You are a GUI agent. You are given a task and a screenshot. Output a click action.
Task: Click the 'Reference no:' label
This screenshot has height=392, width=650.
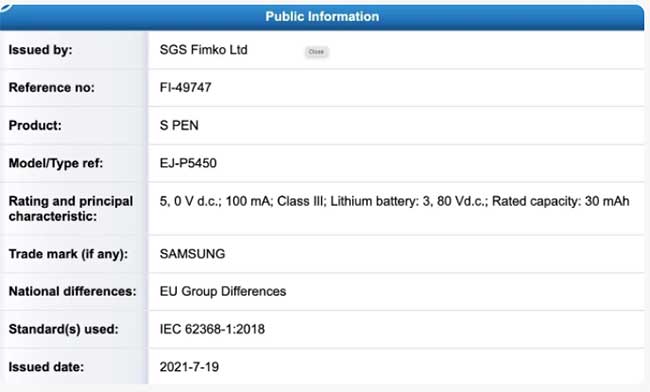coord(52,87)
